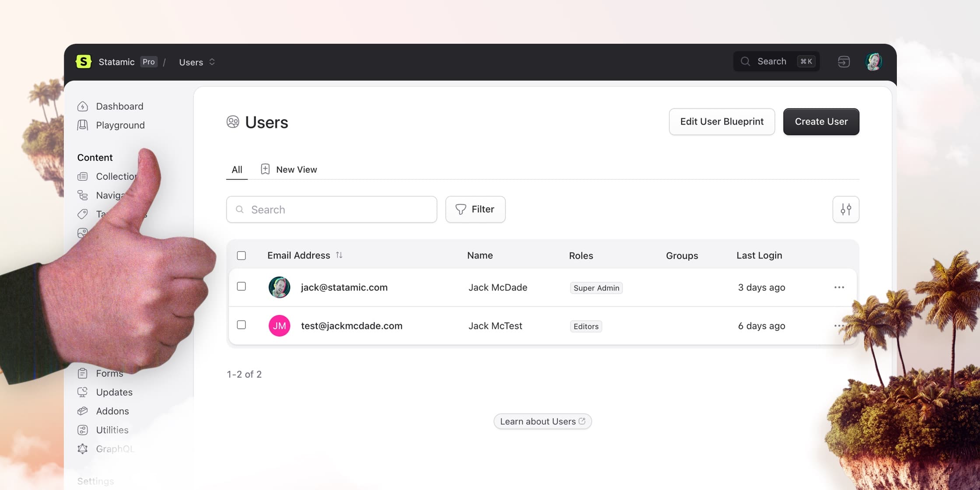The height and width of the screenshot is (490, 980).
Task: Click the users Search input field
Action: coord(332,210)
